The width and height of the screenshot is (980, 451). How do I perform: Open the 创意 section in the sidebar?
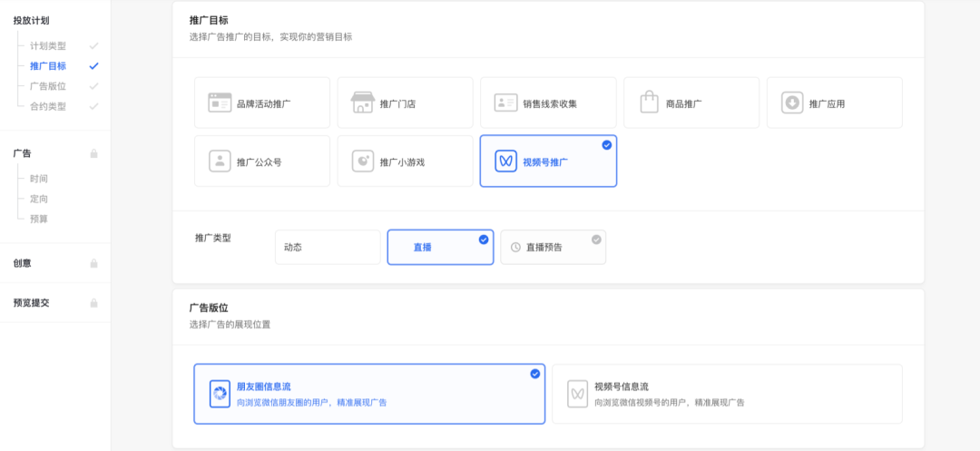click(x=23, y=263)
